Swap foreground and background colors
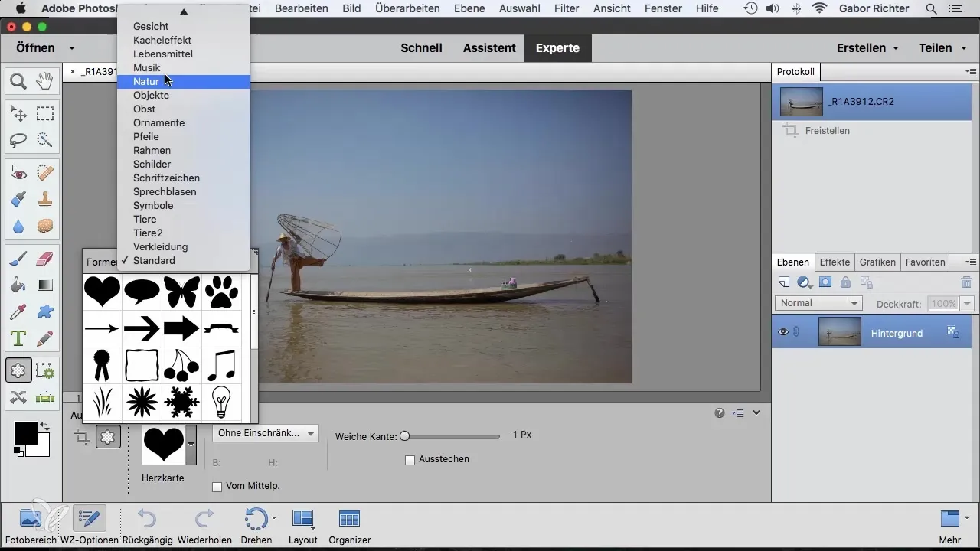This screenshot has height=551, width=980. [44, 426]
